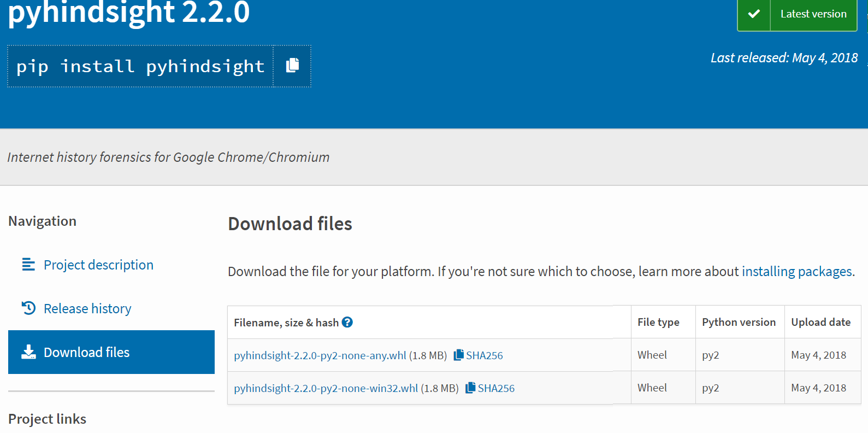Copy SHA256 hash icon for any.whl file

pyautogui.click(x=459, y=355)
